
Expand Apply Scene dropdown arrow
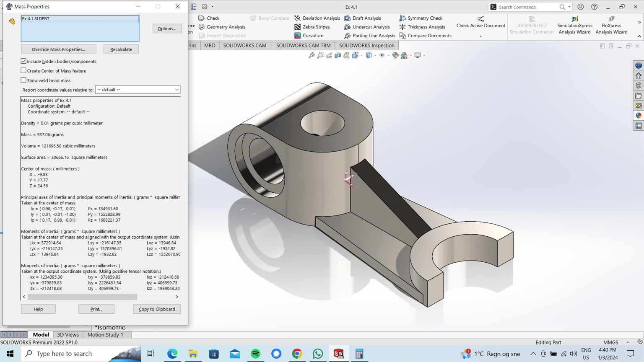coord(410,55)
